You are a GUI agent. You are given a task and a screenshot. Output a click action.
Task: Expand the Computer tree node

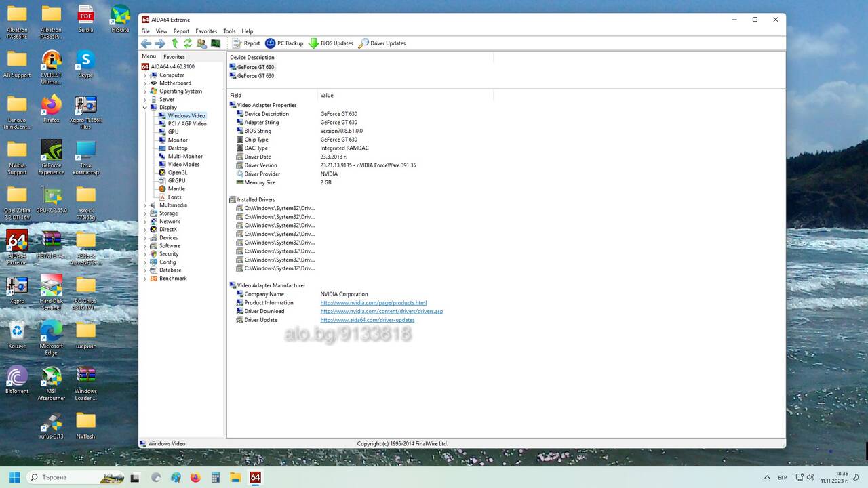click(x=145, y=75)
